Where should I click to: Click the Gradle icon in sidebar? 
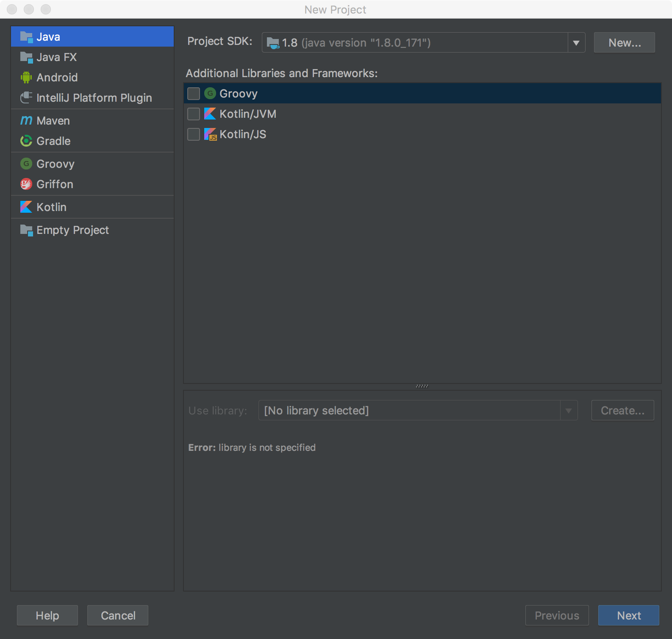(26, 141)
